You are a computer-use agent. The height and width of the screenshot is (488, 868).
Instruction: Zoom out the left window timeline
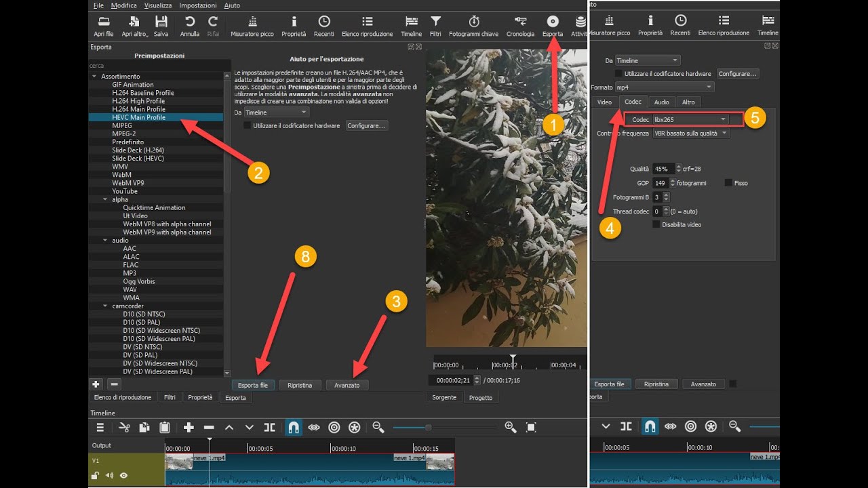click(378, 427)
